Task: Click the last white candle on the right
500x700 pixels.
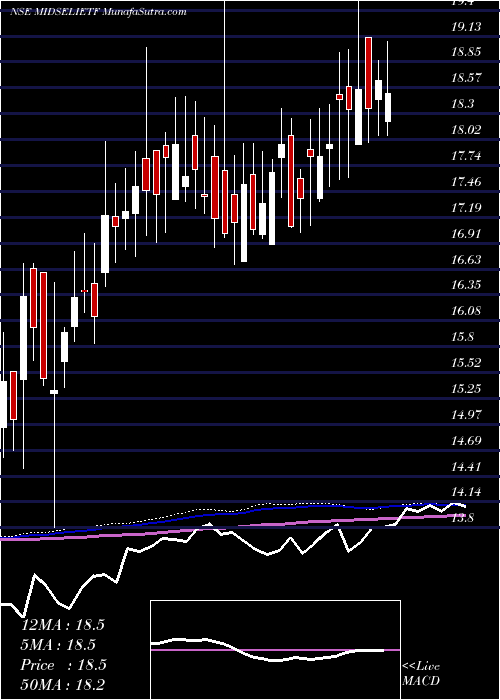Action: pyautogui.click(x=388, y=107)
